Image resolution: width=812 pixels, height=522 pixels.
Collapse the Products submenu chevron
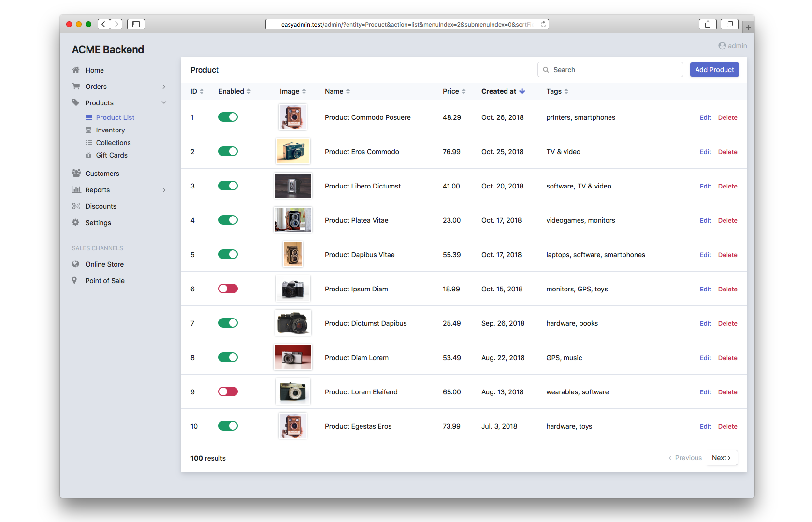(164, 102)
